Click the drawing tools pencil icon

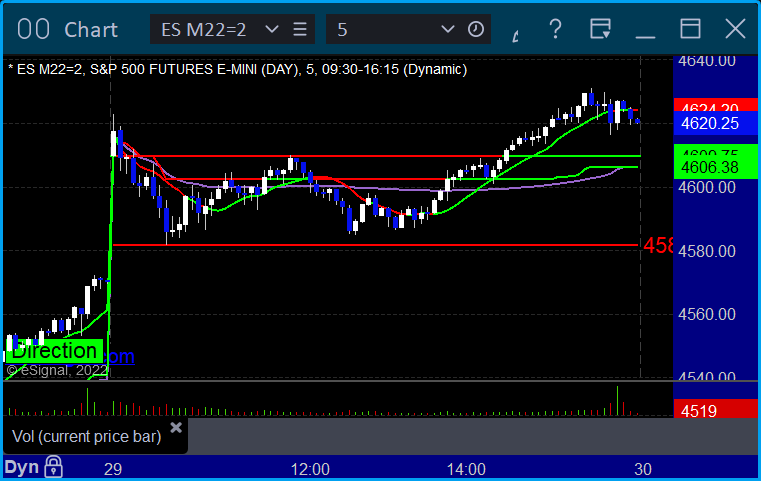point(516,35)
